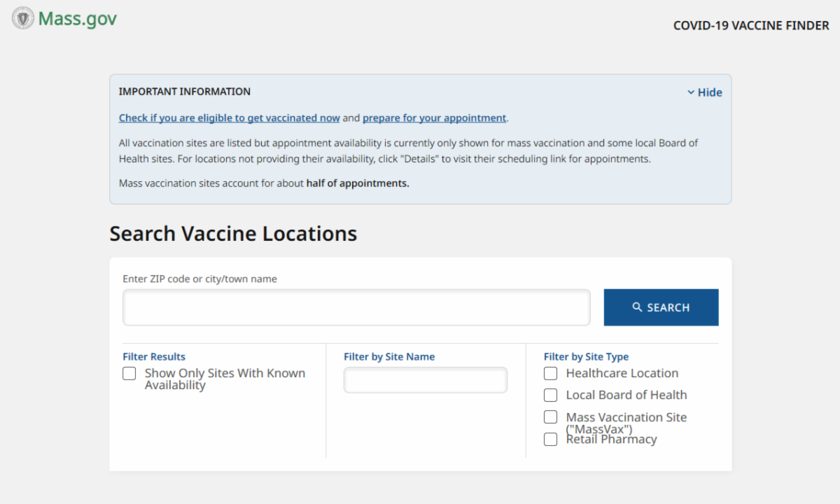
Task: Tick the Healthcare Location checkbox
Action: 551,374
